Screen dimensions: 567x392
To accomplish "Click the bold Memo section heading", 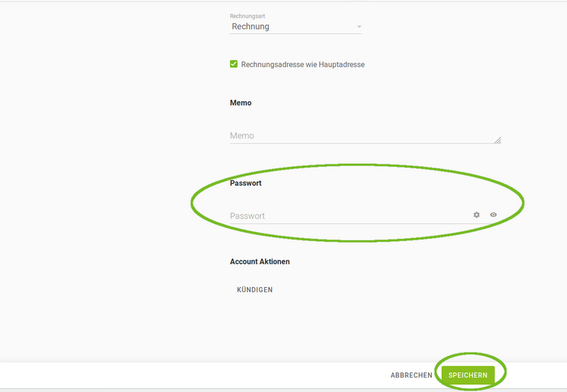I will 241,103.
